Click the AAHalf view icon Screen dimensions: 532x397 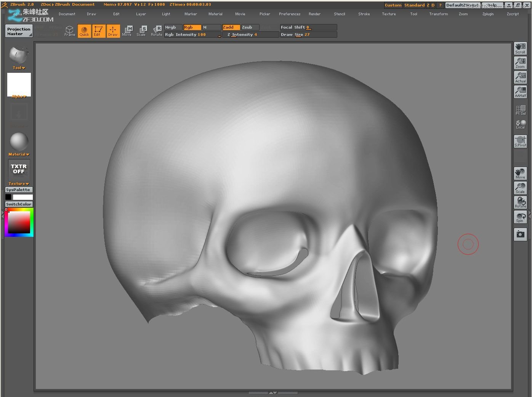pos(520,92)
